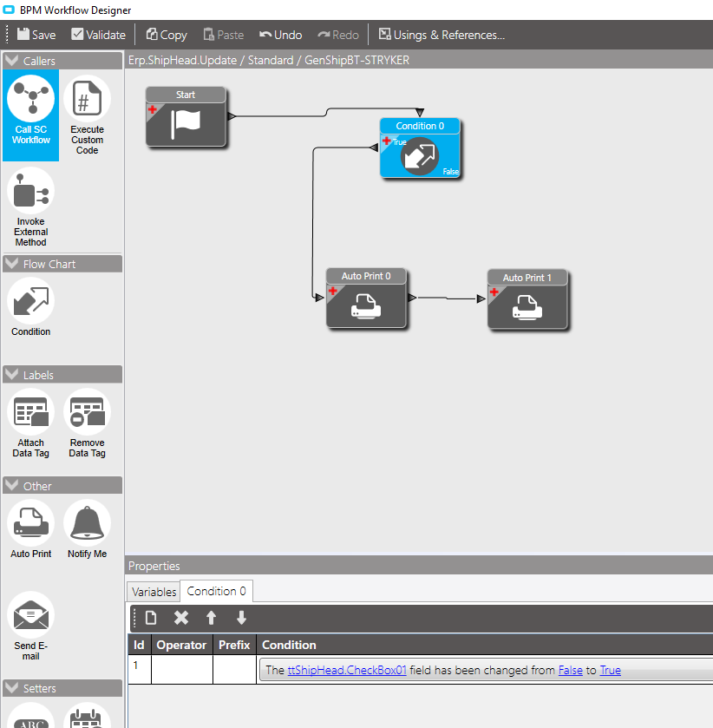Select the Auto Print palette item

30,528
